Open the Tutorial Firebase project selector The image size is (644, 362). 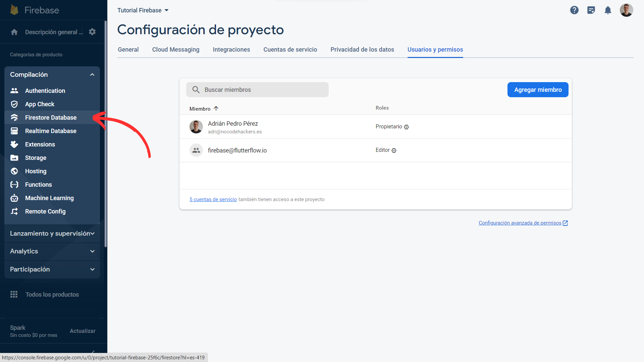(x=143, y=10)
